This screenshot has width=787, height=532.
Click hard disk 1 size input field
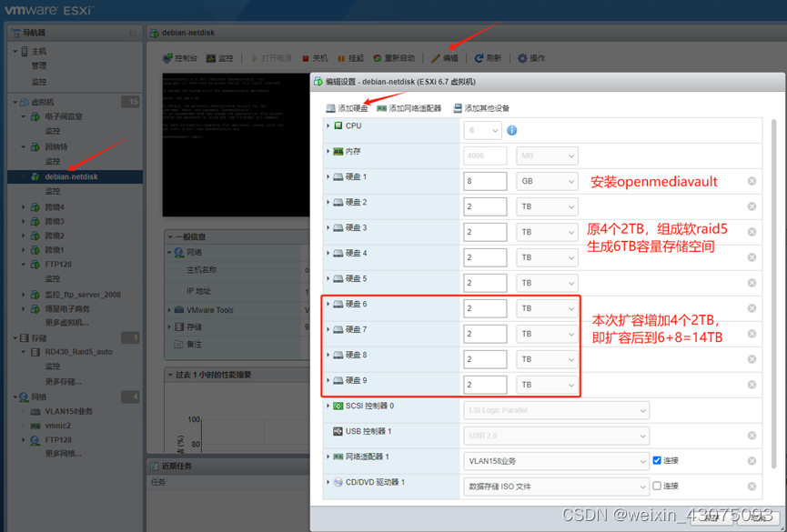(485, 181)
